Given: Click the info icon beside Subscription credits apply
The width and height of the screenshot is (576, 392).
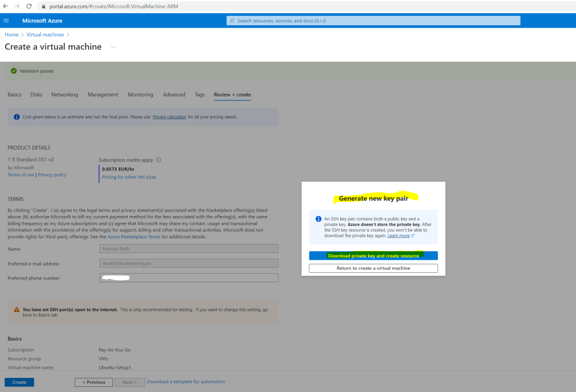Looking at the screenshot, I should click(x=159, y=160).
